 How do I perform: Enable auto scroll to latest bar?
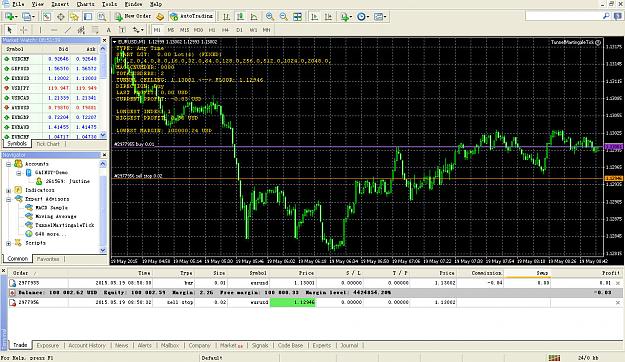[314, 16]
